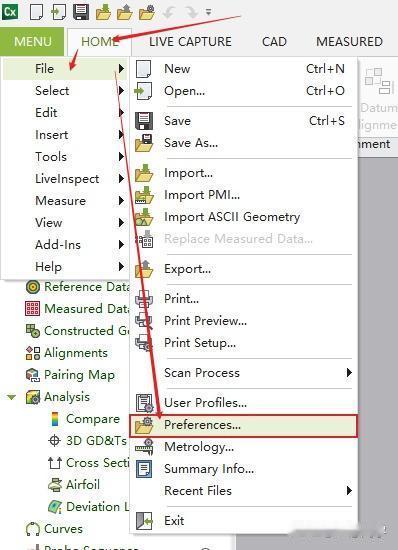Image resolution: width=398 pixels, height=550 pixels.
Task: Click the New file icon in quick toolbar
Action: point(36,12)
